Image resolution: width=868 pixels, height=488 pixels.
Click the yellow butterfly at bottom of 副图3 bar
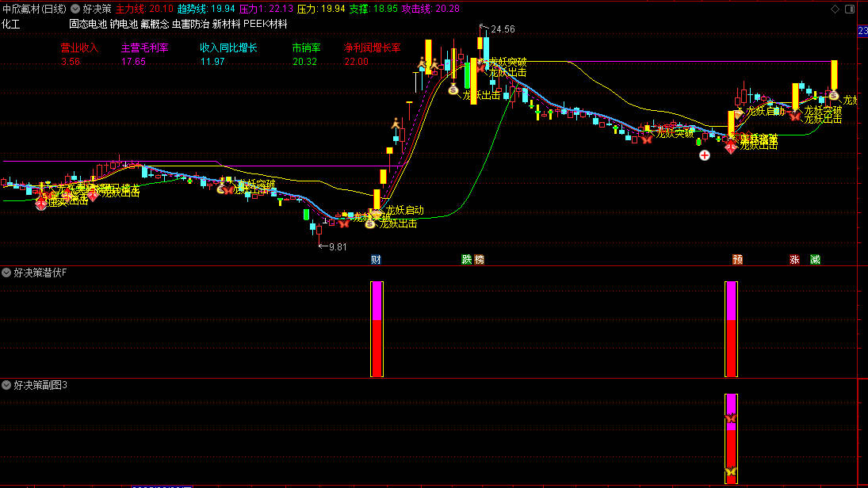coord(731,471)
